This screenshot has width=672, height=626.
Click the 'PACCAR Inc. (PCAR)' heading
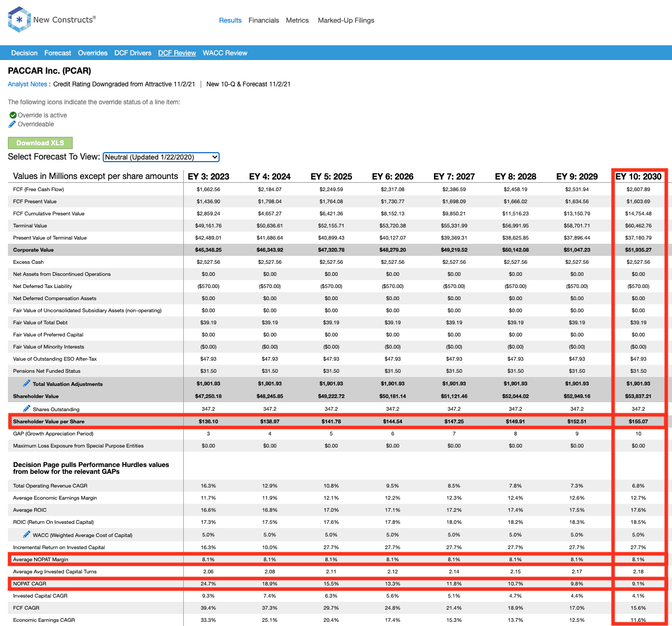pyautogui.click(x=50, y=71)
